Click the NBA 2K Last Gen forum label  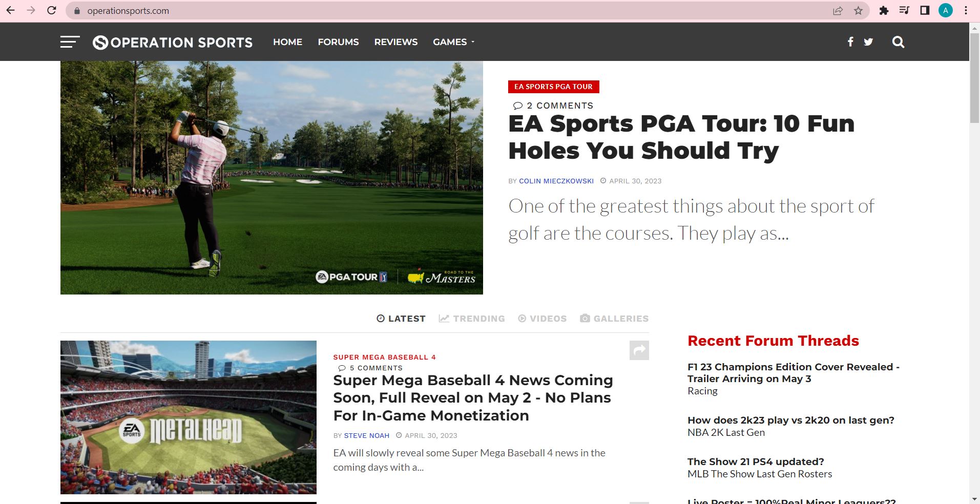coord(726,432)
